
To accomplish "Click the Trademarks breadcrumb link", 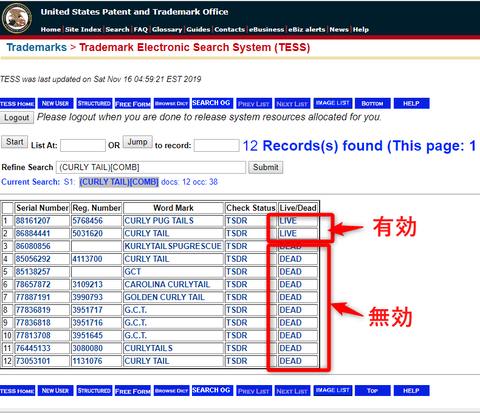I will [37, 47].
